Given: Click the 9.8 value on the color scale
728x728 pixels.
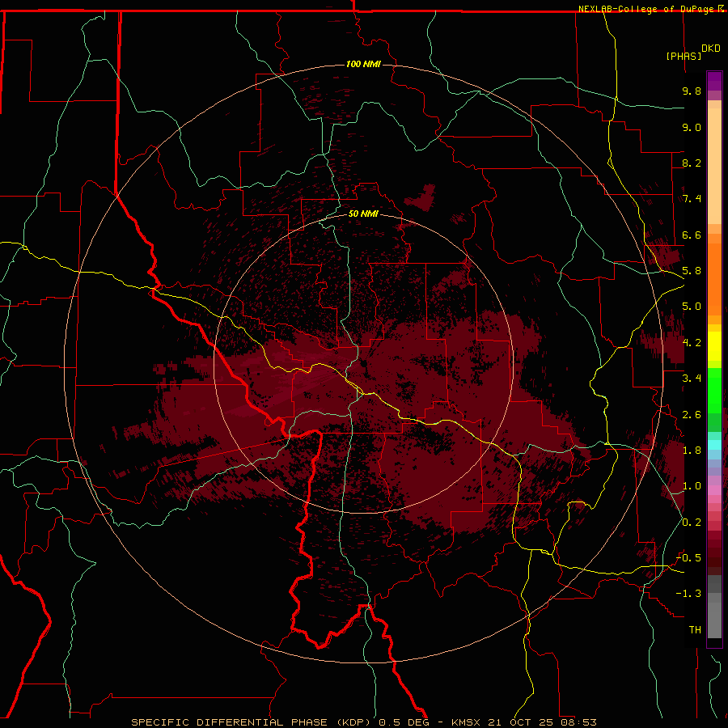Looking at the screenshot, I should coord(692,91).
